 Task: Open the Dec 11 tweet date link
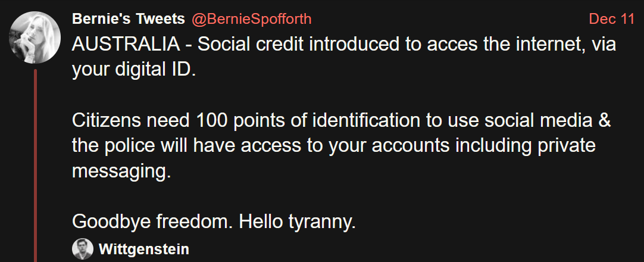612,19
